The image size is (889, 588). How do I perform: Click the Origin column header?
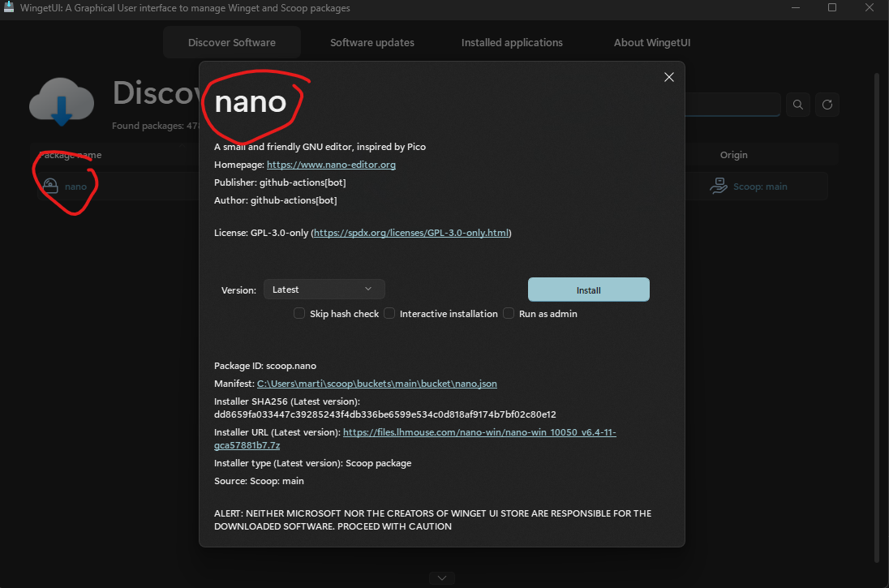[x=733, y=155]
